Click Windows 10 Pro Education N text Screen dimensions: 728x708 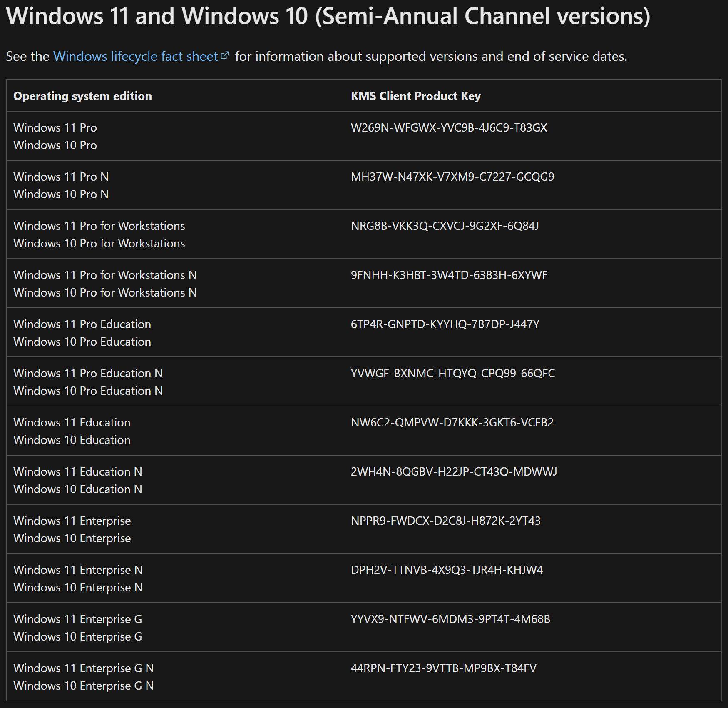pyautogui.click(x=88, y=391)
